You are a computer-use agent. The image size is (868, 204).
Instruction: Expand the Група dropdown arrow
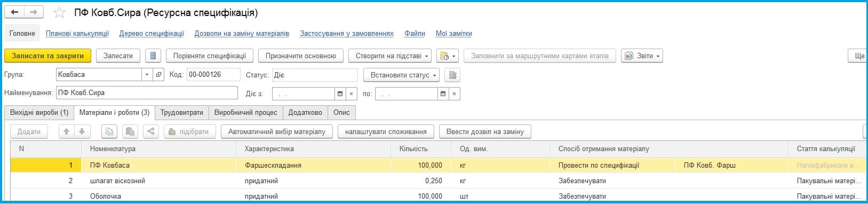(147, 75)
